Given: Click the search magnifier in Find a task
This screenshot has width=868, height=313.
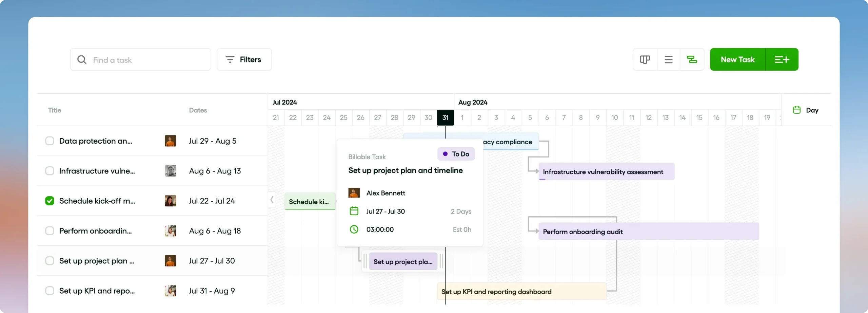Looking at the screenshot, I should pyautogui.click(x=82, y=59).
